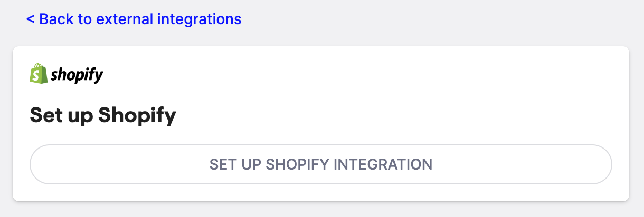Screen dimensions: 644x217
Task: Click the 'Set up Shopify integration' button
Action: pos(321,164)
